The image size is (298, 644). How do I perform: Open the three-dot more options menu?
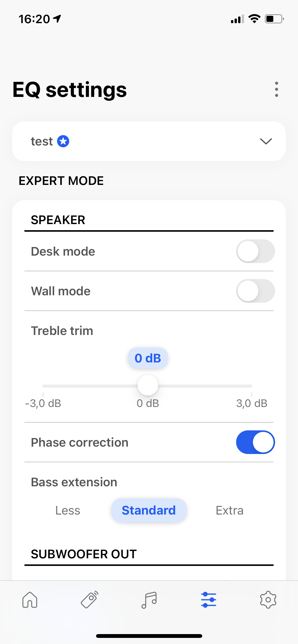point(276,89)
